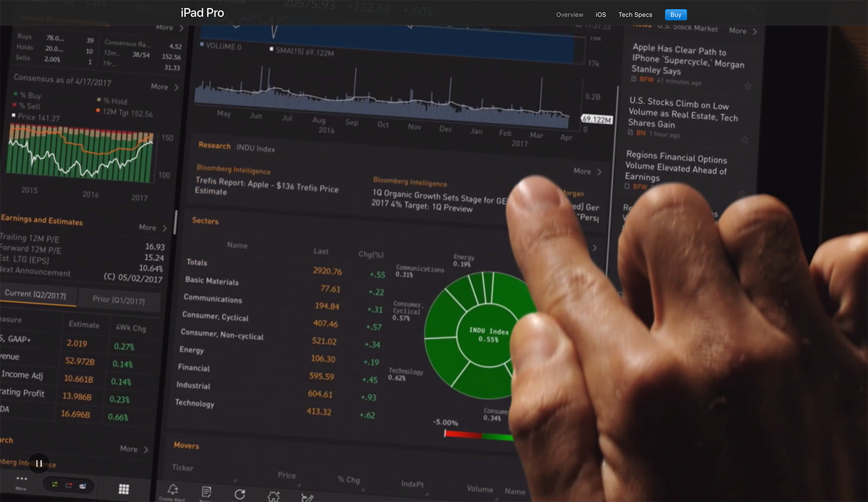Sort Movers by IndxPt column

[412, 484]
